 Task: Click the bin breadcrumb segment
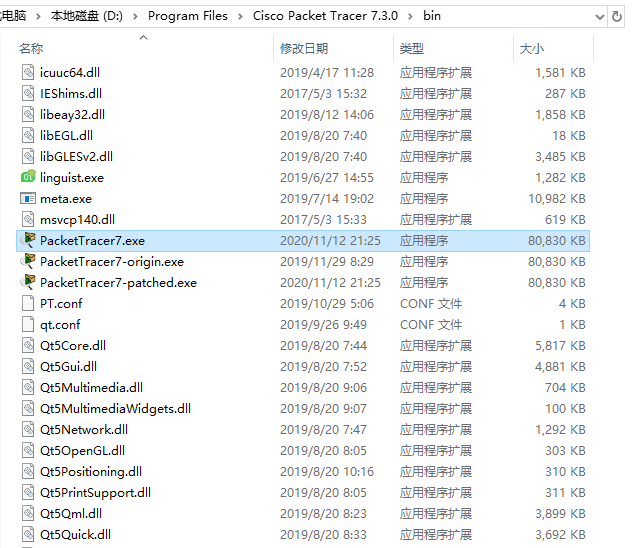pos(432,16)
